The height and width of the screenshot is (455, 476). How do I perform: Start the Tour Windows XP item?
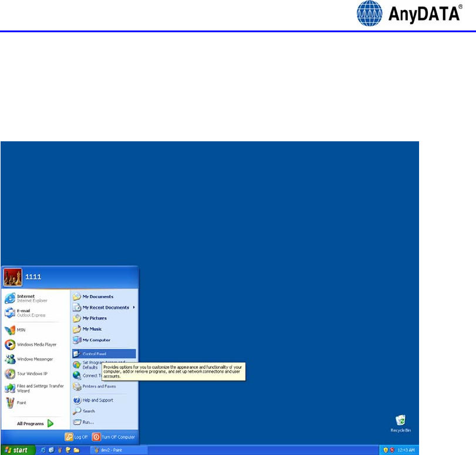26,373
